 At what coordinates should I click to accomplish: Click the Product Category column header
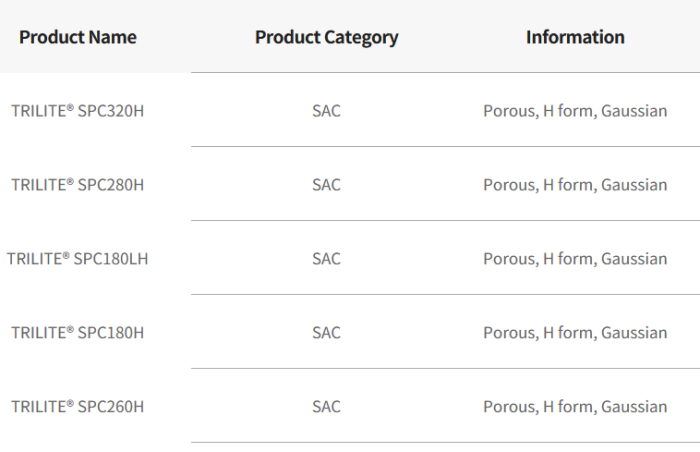(x=326, y=38)
